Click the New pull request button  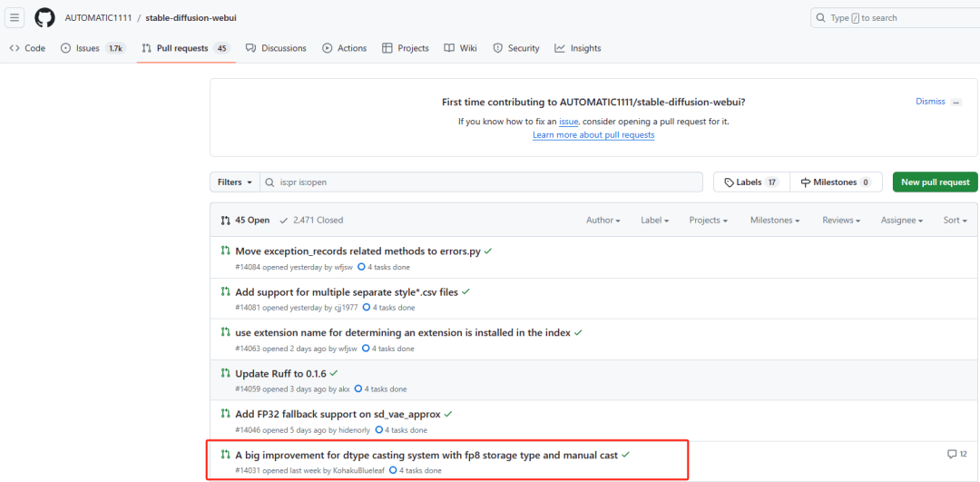935,182
